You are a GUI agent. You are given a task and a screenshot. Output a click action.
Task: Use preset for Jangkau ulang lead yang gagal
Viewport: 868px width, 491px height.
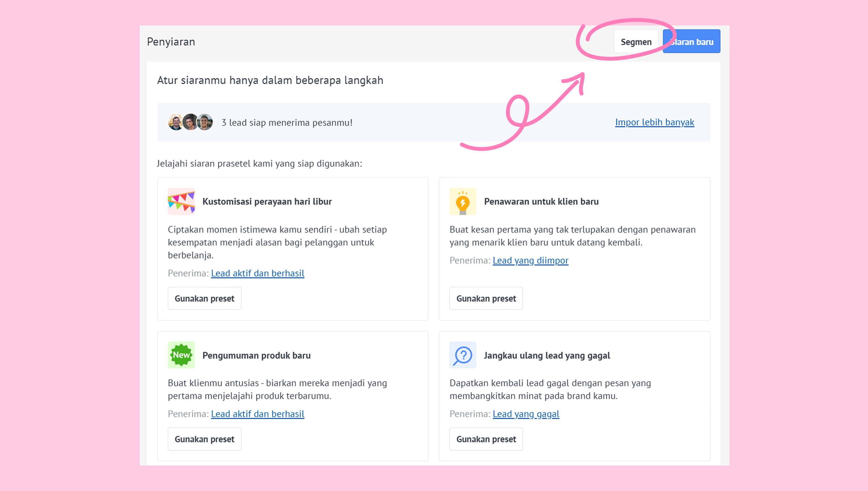coord(486,439)
